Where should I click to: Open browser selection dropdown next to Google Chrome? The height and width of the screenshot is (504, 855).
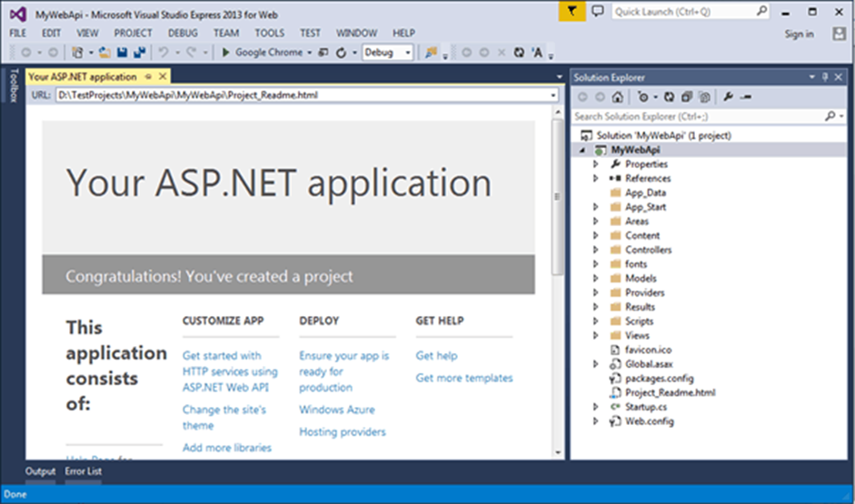coord(309,53)
